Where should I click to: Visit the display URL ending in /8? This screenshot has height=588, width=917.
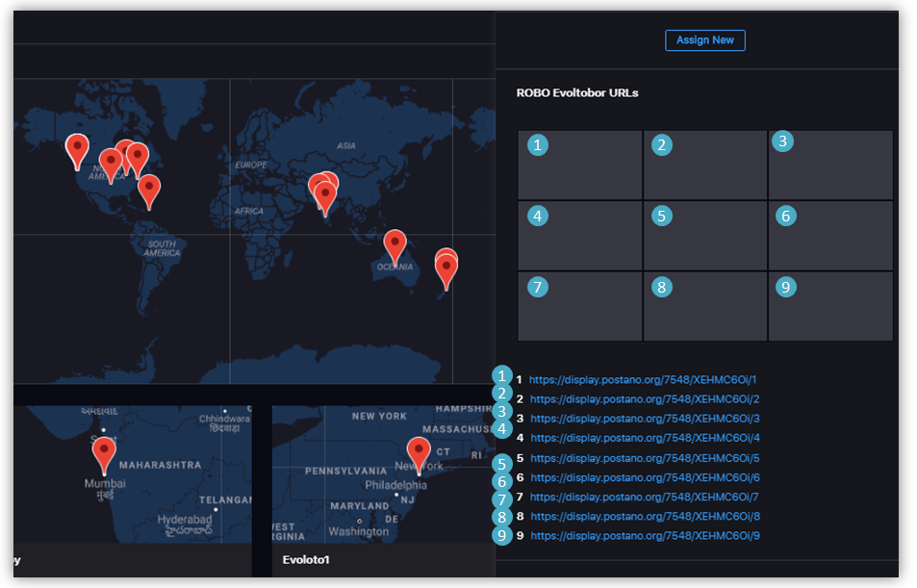[x=645, y=516]
